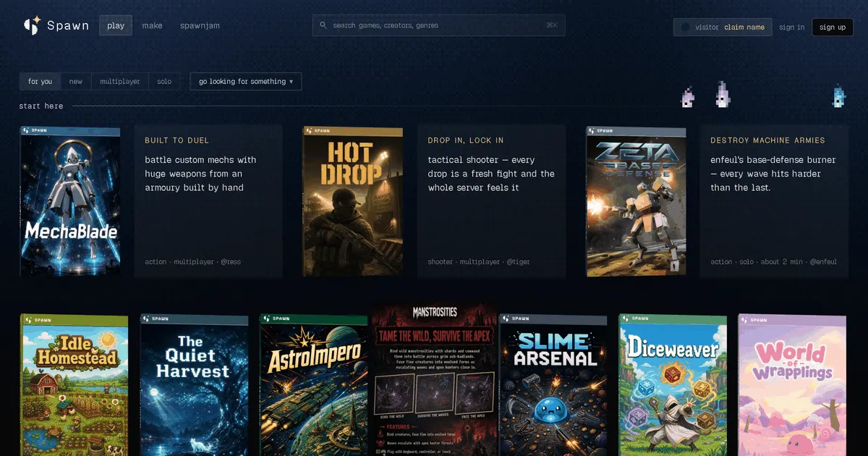868x456 pixels.
Task: Choose the AstroImpero game cover
Action: click(314, 385)
